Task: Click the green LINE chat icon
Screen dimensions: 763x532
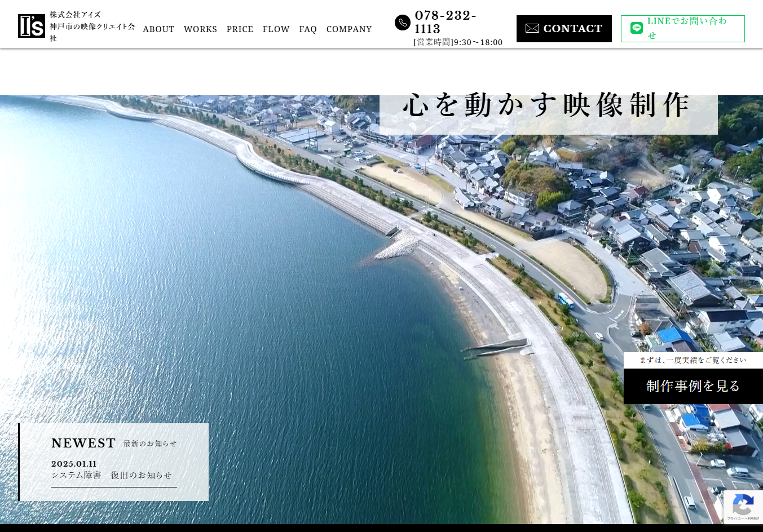Action: 636,28
